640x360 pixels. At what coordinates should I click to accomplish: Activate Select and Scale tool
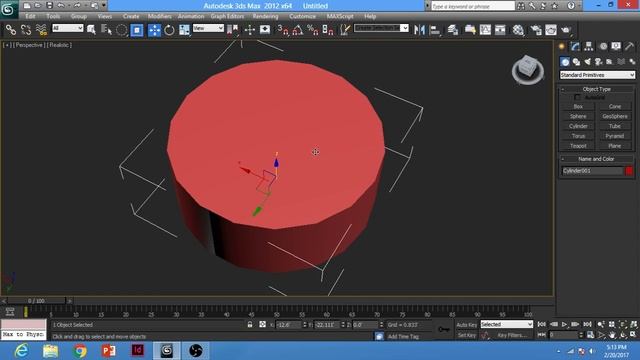(x=184, y=30)
